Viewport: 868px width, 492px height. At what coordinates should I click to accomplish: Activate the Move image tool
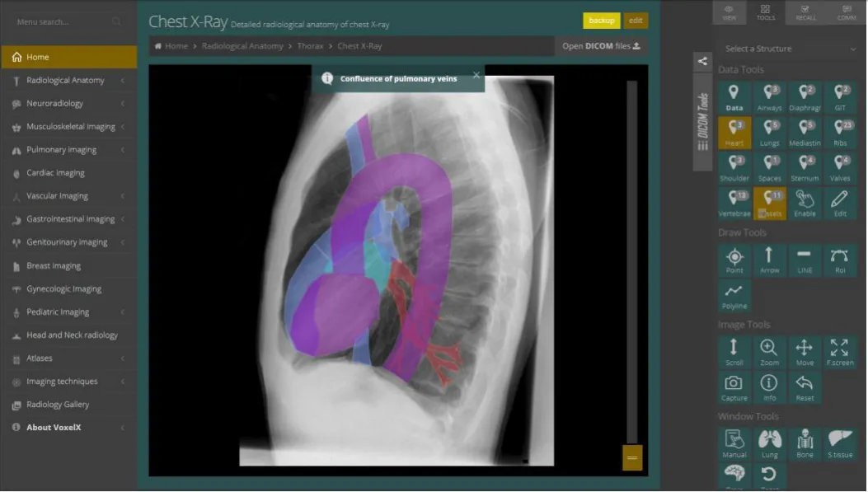click(805, 353)
